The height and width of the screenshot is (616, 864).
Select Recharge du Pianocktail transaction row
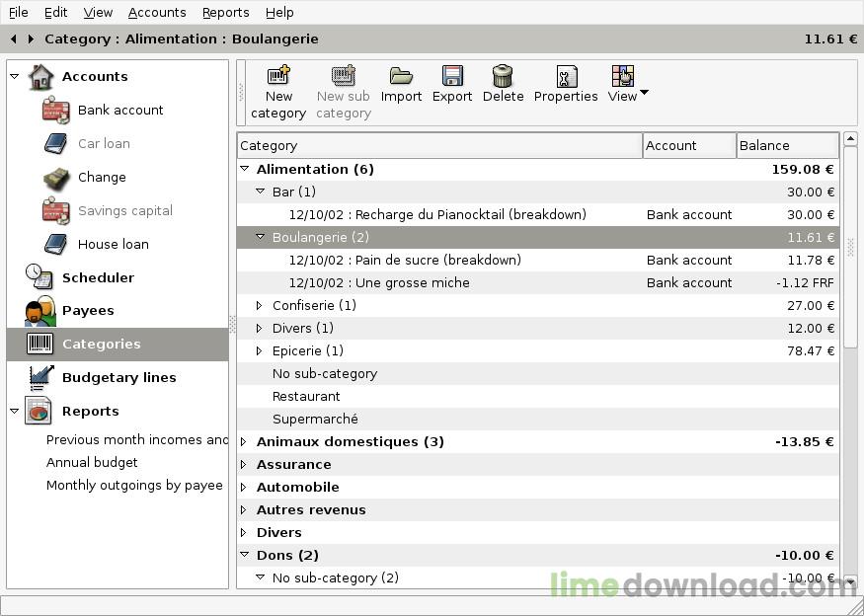538,214
